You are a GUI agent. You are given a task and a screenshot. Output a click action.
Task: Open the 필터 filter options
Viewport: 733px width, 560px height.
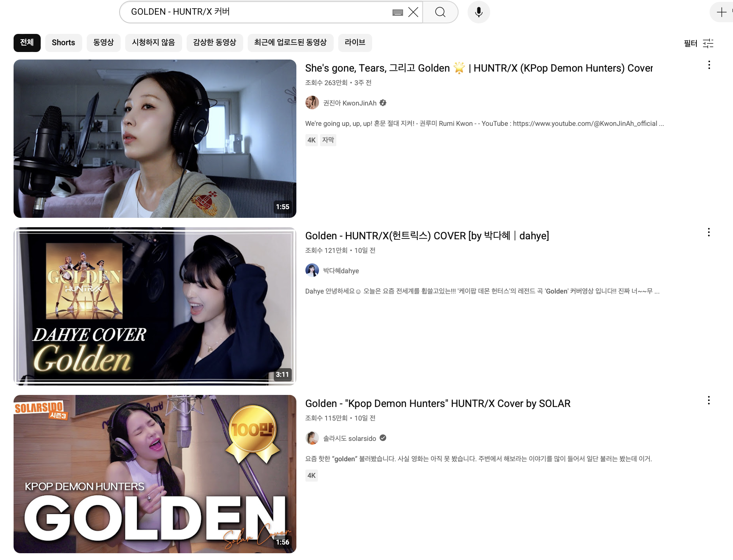699,43
